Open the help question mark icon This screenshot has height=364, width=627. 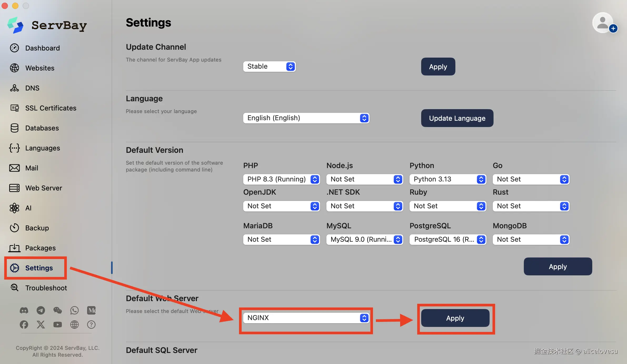91,325
